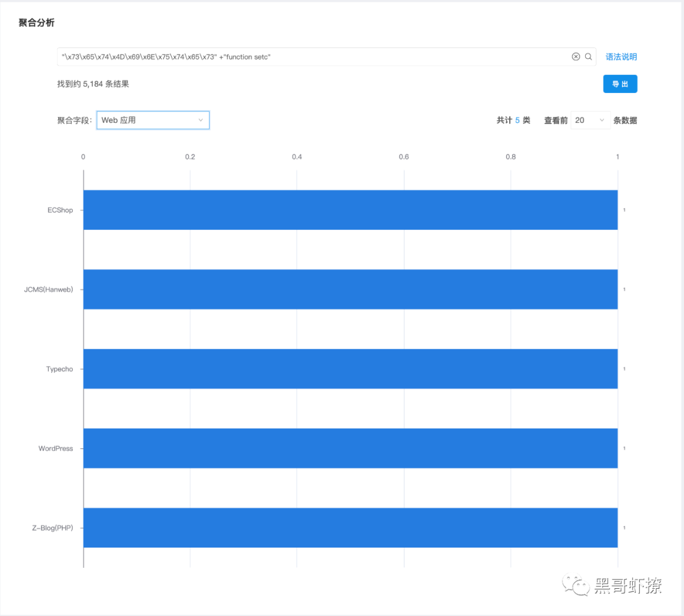Click the 共计 5 类 total text
Viewport: 684px width, 616px height.
point(514,120)
